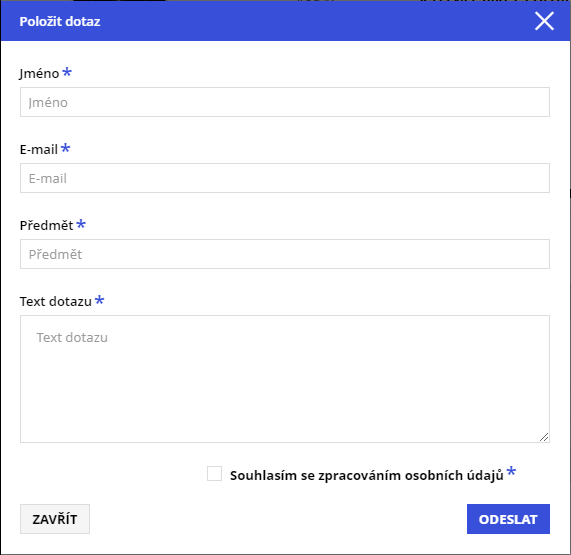Click the Předmět field label

(x=47, y=225)
